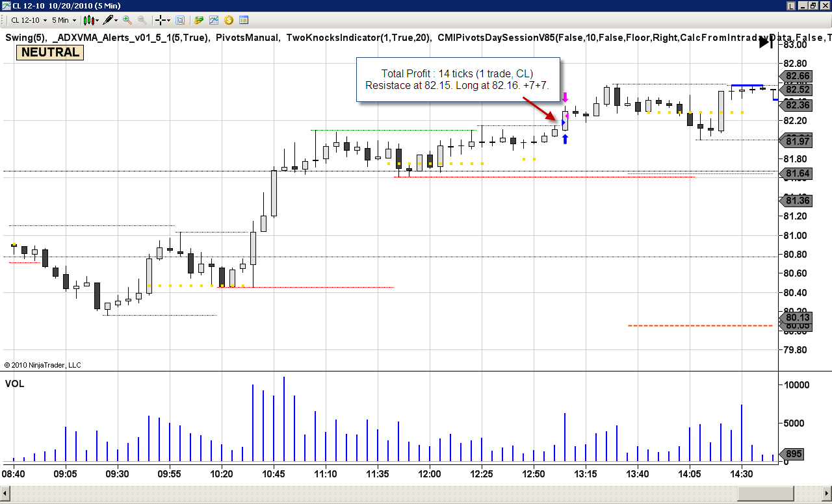The height and width of the screenshot is (504, 832).
Task: Zoom out with the grayed magnifier
Action: [x=142, y=20]
